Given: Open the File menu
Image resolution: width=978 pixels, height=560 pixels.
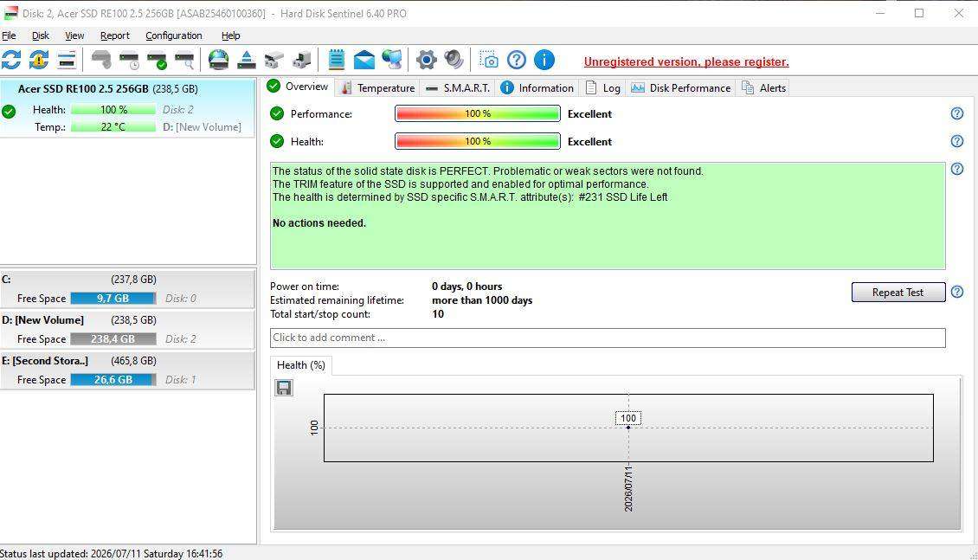Looking at the screenshot, I should [x=9, y=35].
